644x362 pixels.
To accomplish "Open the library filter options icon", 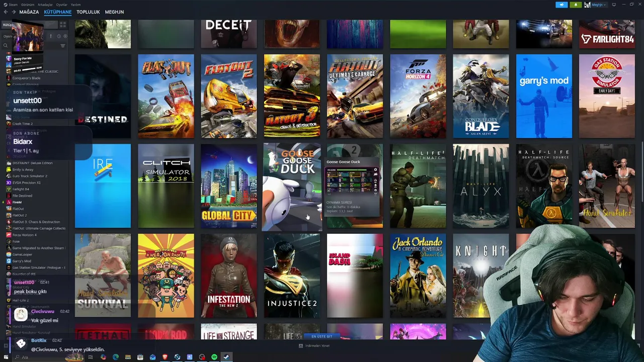I will (x=63, y=46).
